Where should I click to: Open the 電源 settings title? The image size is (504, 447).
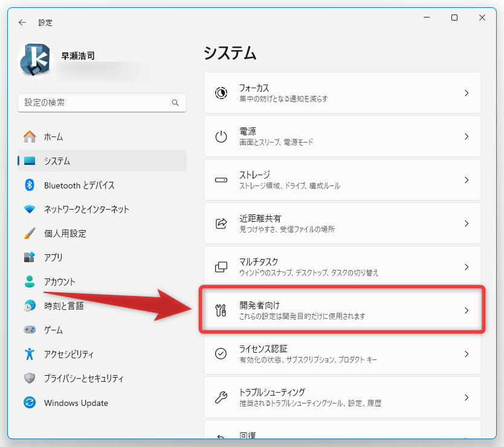(248, 132)
